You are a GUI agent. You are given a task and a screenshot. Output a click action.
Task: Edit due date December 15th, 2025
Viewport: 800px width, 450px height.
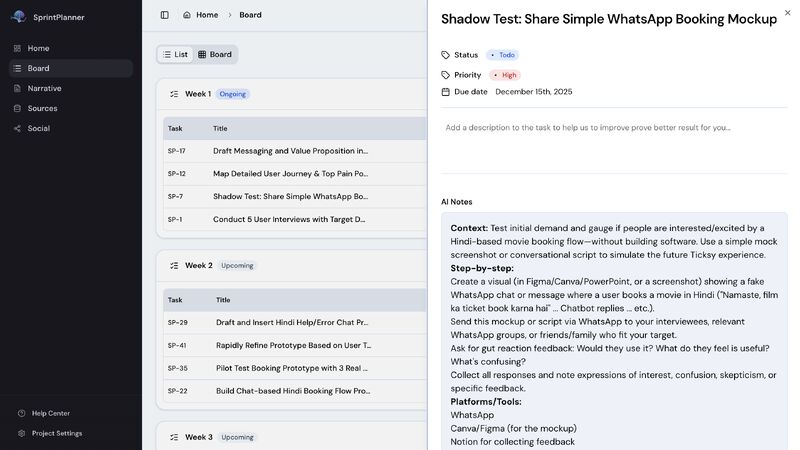click(534, 92)
